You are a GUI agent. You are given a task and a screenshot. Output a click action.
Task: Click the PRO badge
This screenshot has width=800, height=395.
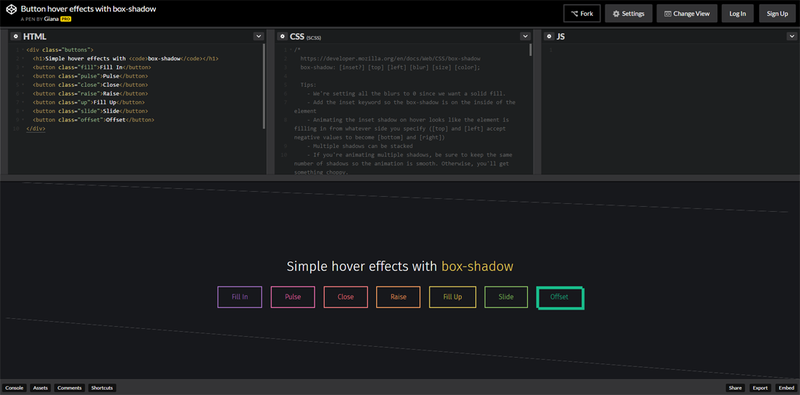click(66, 19)
